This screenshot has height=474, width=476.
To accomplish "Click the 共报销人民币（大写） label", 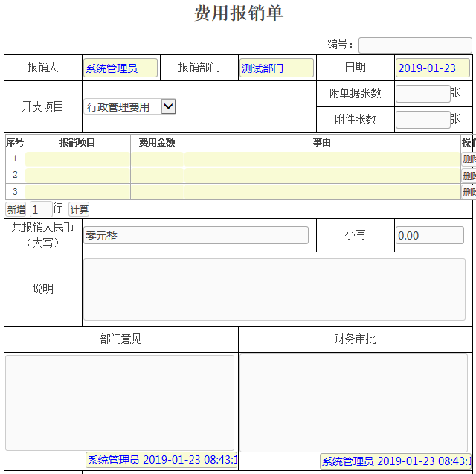I will pos(43,234).
